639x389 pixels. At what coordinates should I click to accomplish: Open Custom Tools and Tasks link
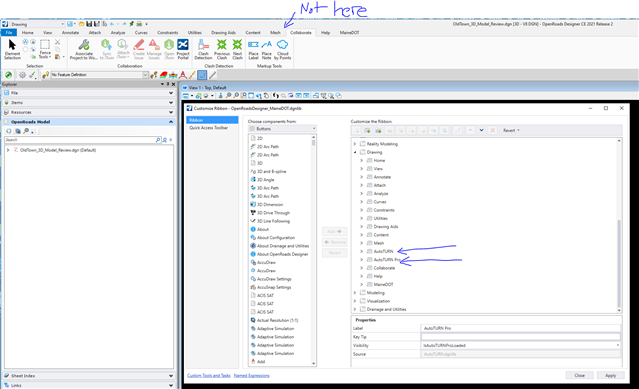click(209, 376)
